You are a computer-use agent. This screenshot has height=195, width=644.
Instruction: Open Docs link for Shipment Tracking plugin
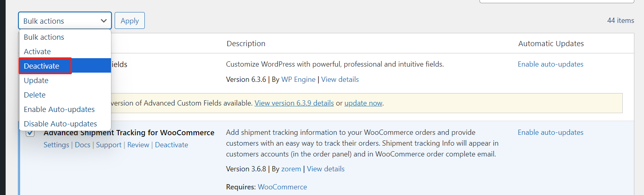tap(82, 145)
